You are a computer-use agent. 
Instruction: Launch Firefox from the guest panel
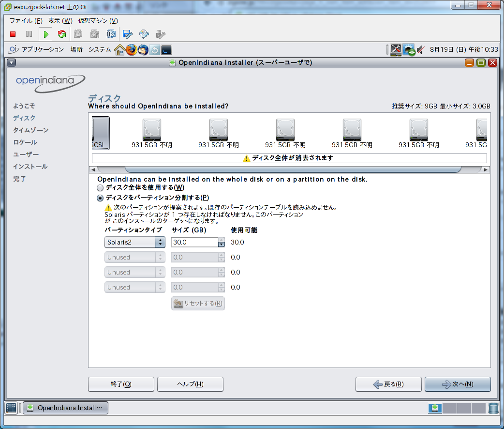point(132,50)
